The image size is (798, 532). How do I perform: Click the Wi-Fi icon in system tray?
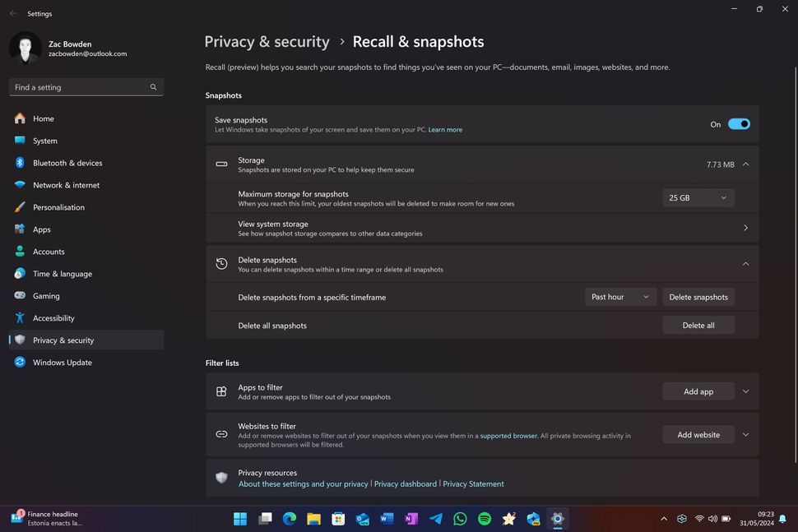click(698, 519)
